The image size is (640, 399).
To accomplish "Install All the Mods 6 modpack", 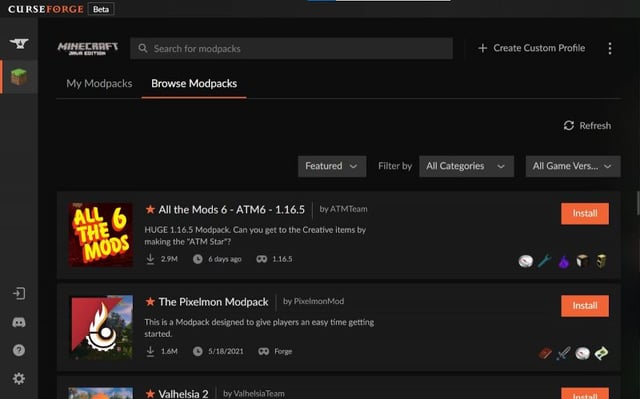I will tap(585, 213).
